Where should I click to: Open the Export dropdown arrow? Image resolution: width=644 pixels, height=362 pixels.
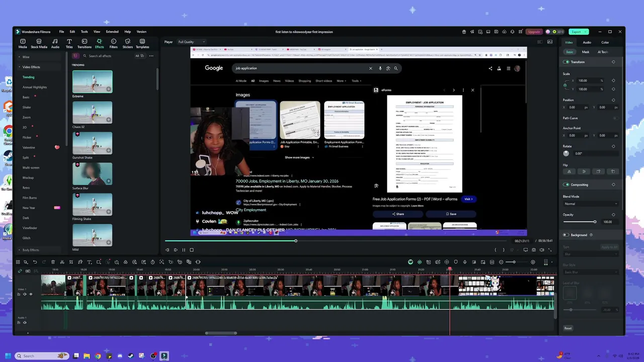tap(586, 32)
